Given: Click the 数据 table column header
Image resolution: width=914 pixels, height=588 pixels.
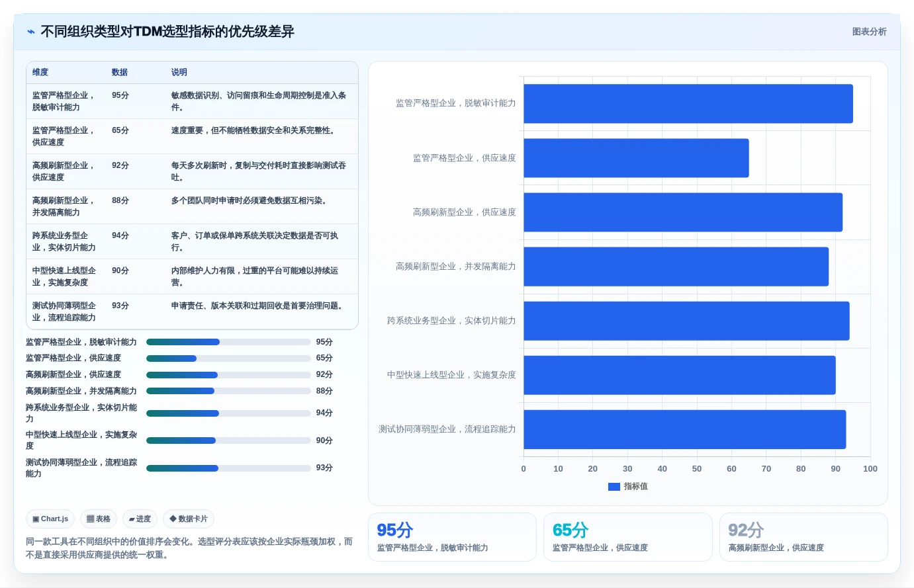Looking at the screenshot, I should click(x=120, y=72).
